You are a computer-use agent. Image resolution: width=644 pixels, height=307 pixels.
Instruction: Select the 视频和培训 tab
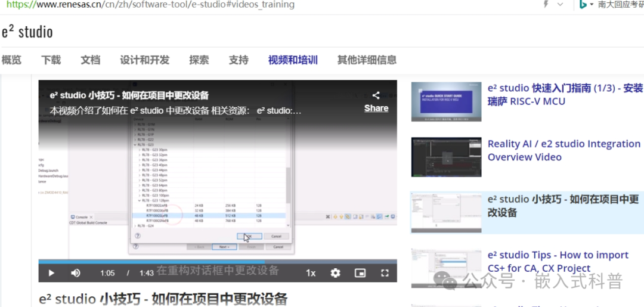tap(293, 60)
